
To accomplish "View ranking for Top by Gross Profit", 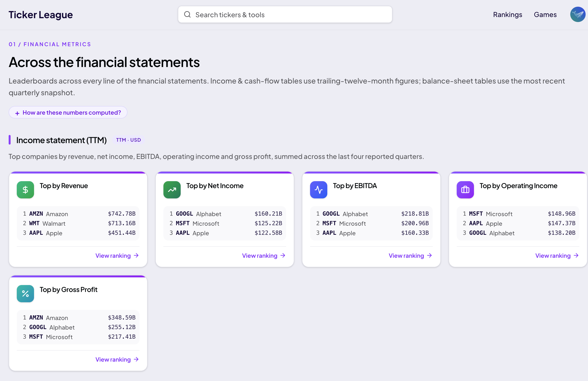I will [117, 359].
